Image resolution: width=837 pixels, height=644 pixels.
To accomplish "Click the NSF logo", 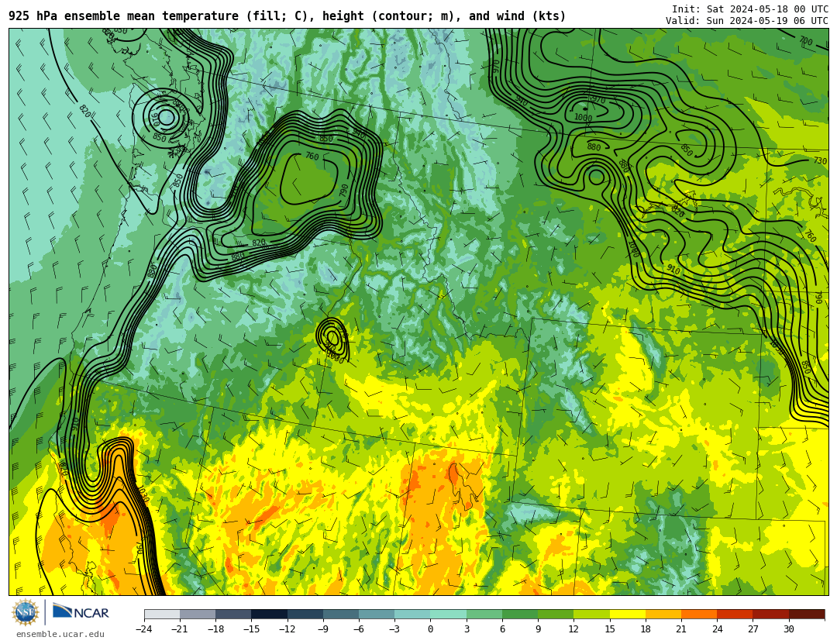I will tap(25, 612).
